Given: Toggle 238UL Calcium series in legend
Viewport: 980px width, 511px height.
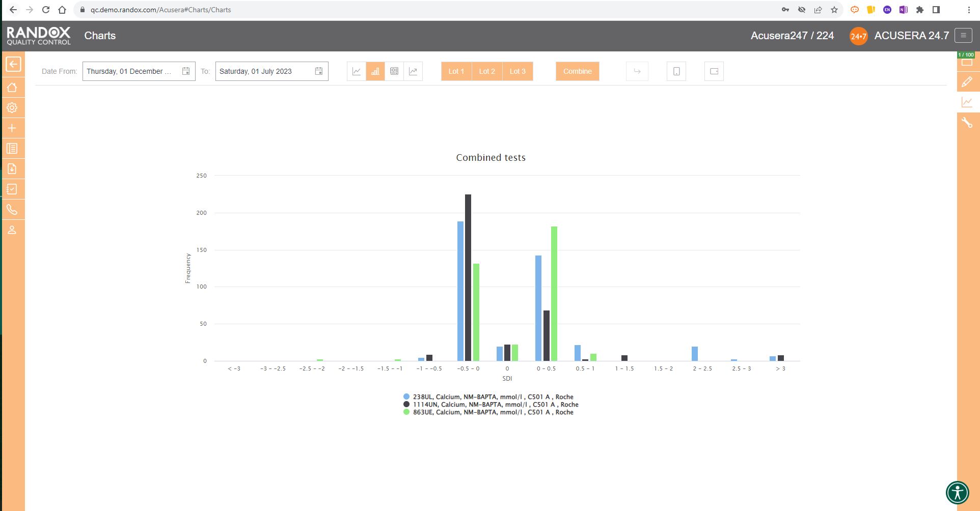Looking at the screenshot, I should (x=493, y=397).
